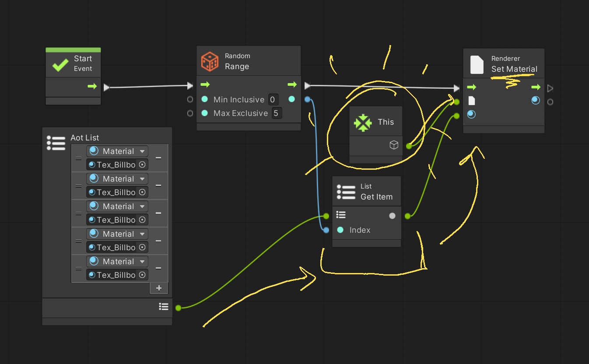Click the teal dot beside Max Exclusive label
The height and width of the screenshot is (364, 589).
click(204, 113)
